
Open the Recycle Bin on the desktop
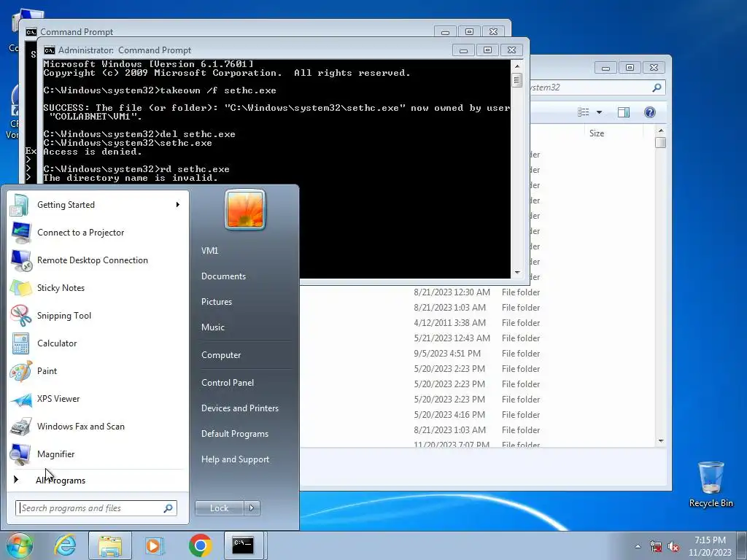[x=711, y=484]
